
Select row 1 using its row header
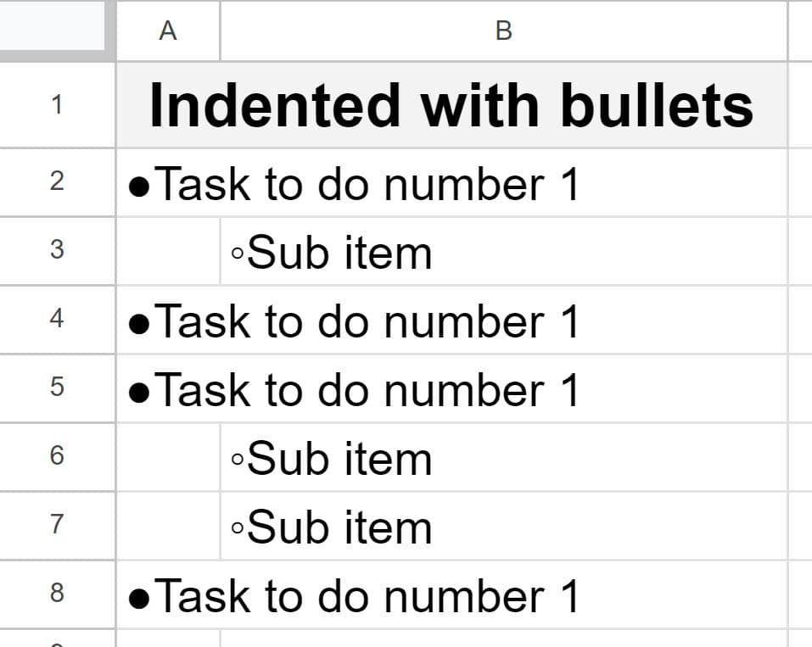[x=55, y=103]
